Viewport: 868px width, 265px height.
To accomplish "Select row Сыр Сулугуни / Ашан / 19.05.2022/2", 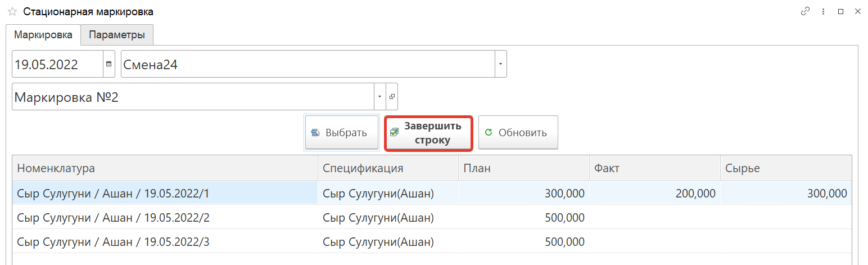I will coord(165,217).
